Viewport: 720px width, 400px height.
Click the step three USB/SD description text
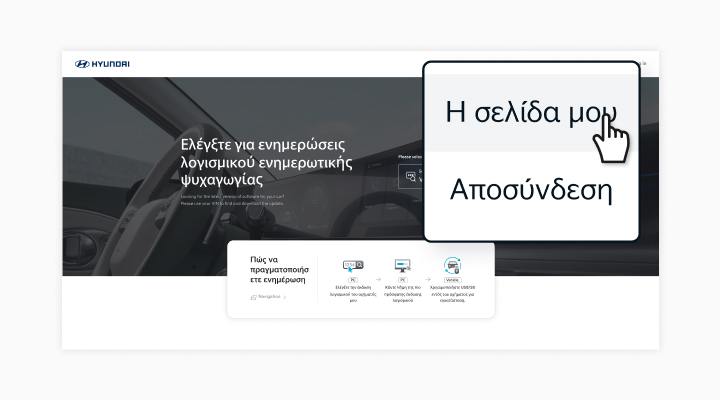pyautogui.click(x=452, y=296)
